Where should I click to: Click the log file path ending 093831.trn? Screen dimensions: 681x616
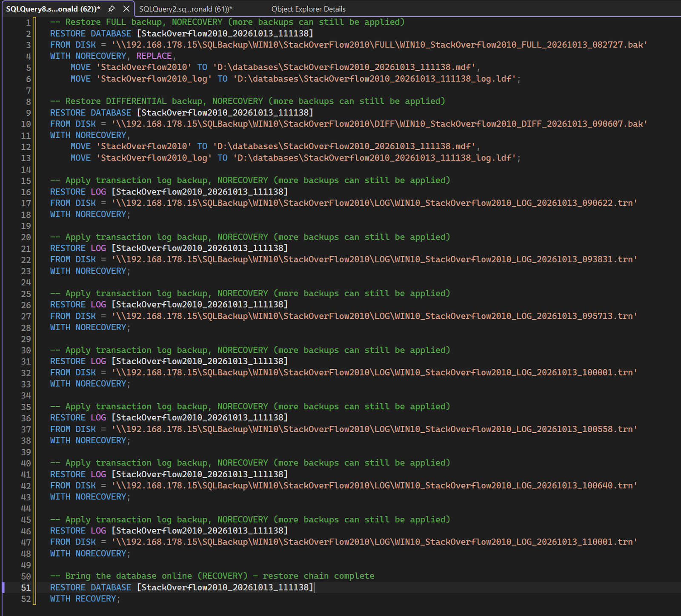(x=375, y=260)
